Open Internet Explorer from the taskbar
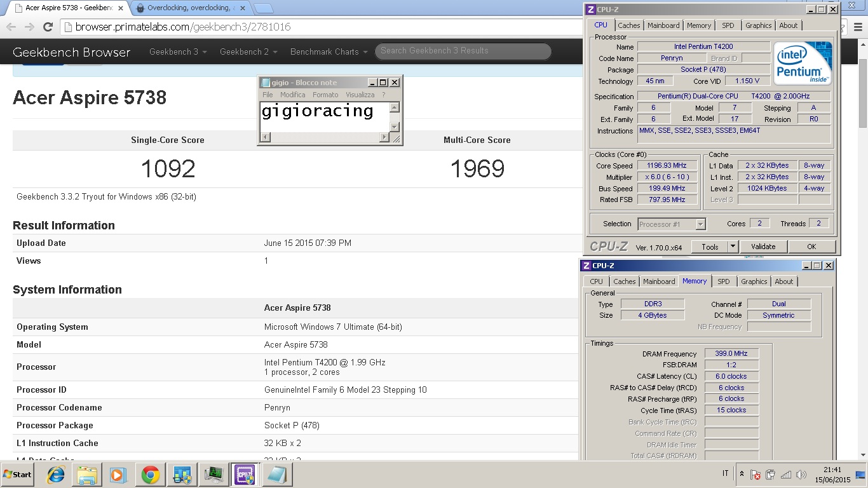 point(57,475)
